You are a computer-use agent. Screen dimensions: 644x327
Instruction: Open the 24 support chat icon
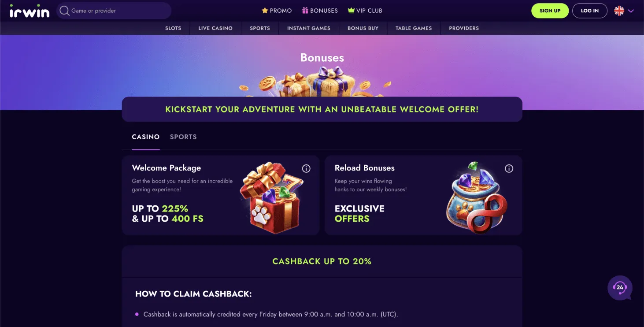coord(620,288)
